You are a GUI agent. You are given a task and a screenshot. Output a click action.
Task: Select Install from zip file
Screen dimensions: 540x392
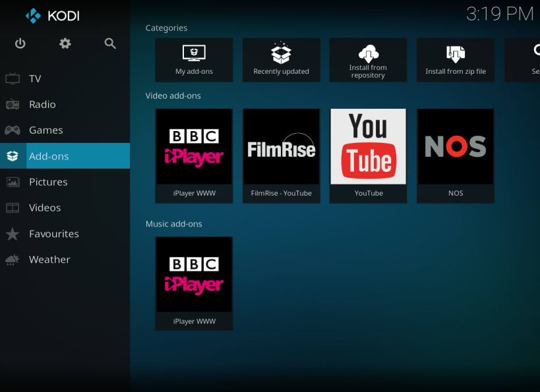456,60
